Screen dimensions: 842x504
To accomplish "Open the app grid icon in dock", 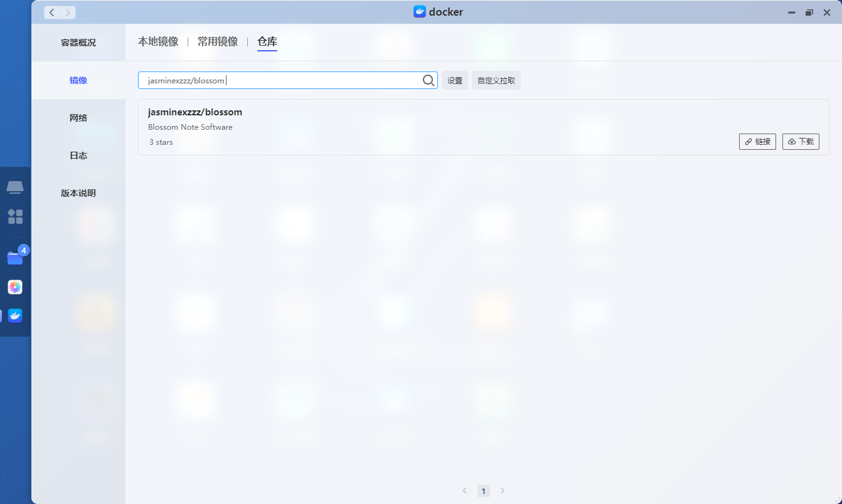I will point(15,217).
